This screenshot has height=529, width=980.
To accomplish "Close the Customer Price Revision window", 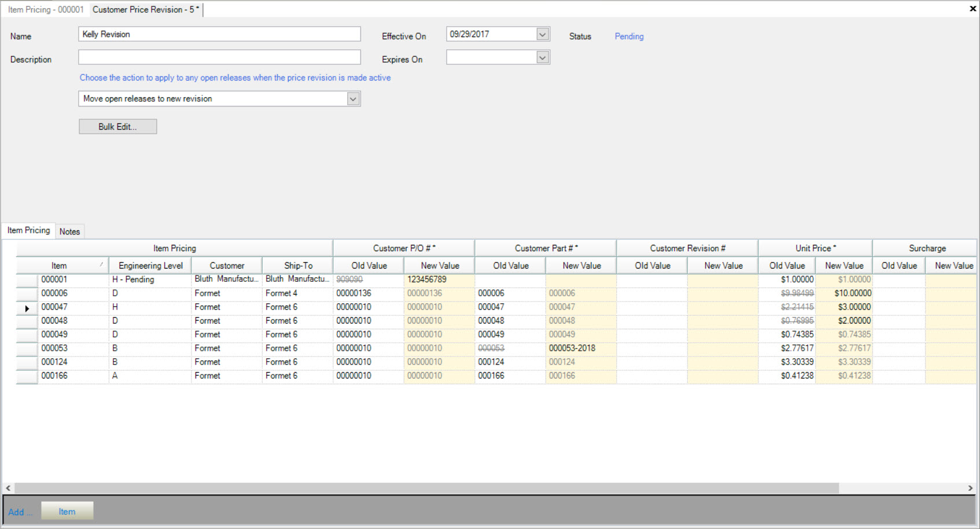I will pos(972,9).
